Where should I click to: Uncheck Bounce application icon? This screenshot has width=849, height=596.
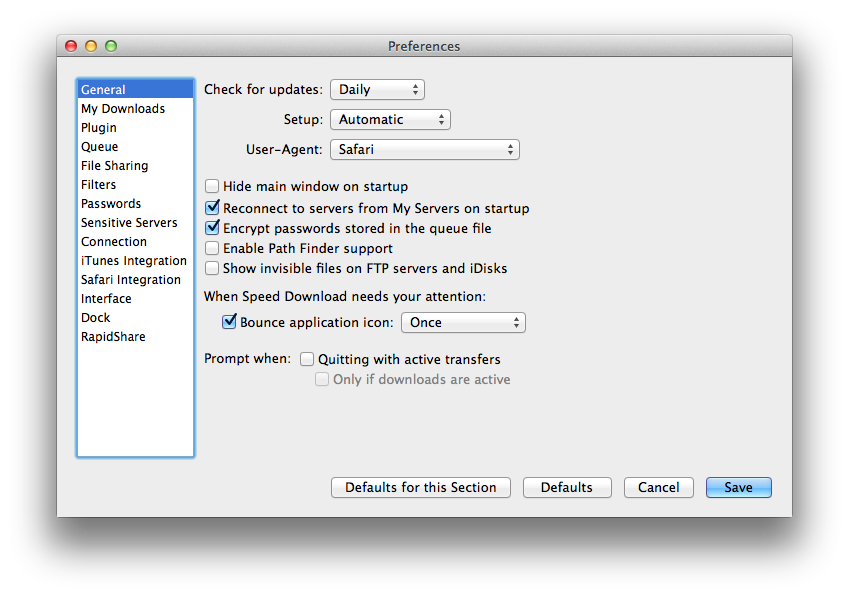pyautogui.click(x=229, y=323)
